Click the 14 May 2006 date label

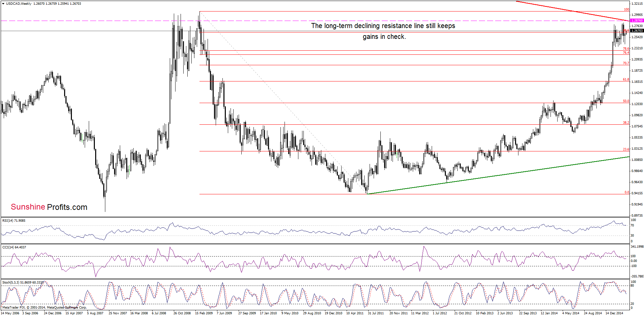[10, 313]
